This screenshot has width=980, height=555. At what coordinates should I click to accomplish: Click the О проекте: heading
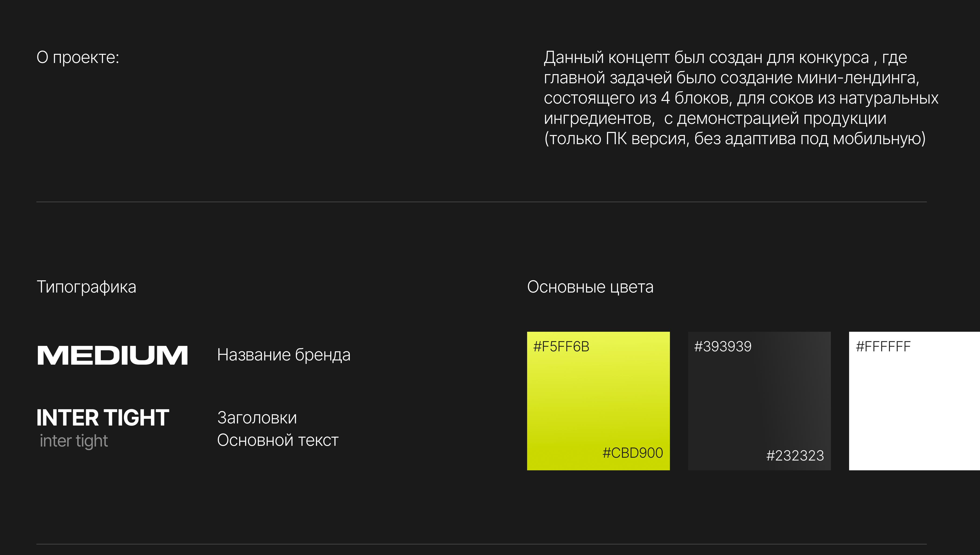[x=78, y=58]
